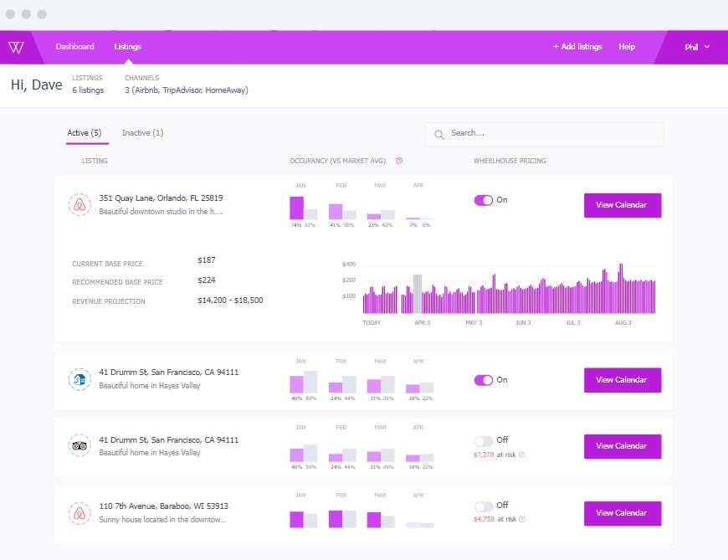This screenshot has height=560, width=728.
Task: View Calendar for HomeAway Drumm St listing
Action: point(622,380)
